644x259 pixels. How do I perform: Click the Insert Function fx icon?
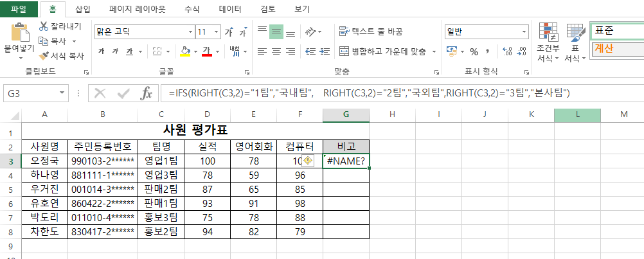147,93
